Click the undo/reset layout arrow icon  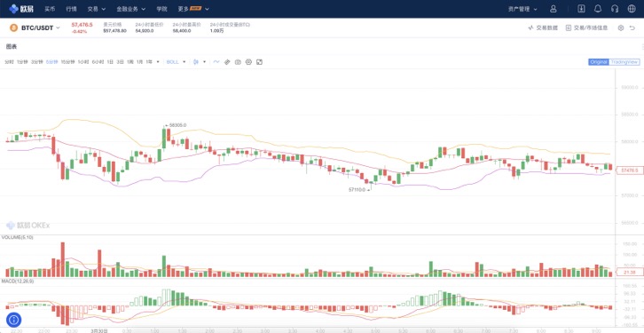632,28
